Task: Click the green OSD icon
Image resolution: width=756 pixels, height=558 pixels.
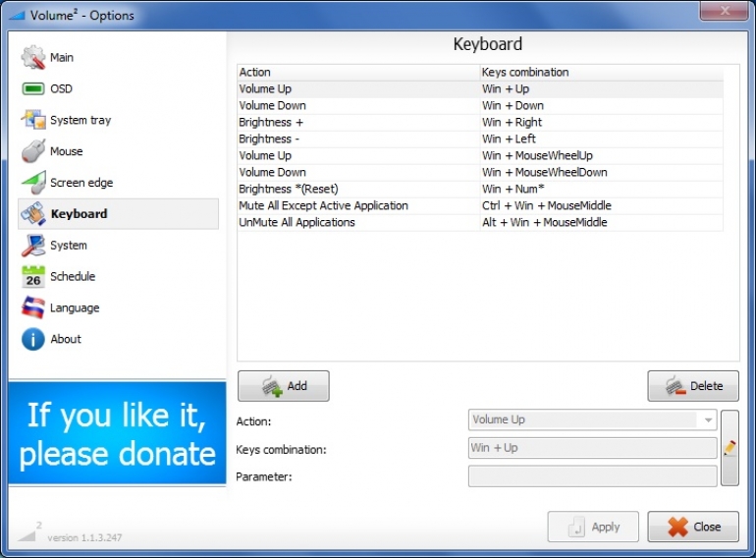Action: click(32, 88)
